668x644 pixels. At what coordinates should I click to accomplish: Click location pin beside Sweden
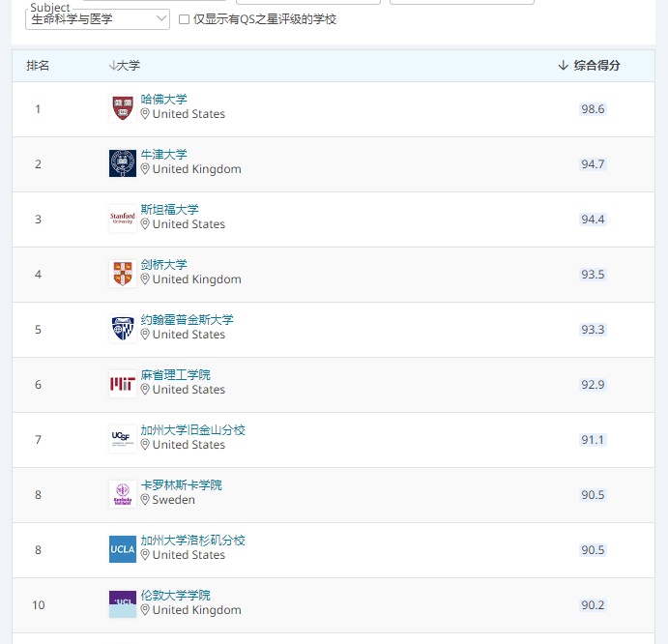pos(145,500)
